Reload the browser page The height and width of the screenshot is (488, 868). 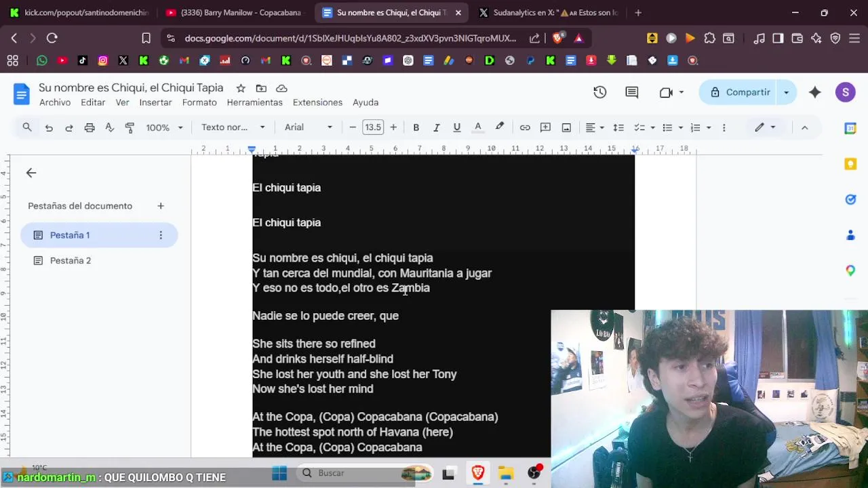pos(52,39)
